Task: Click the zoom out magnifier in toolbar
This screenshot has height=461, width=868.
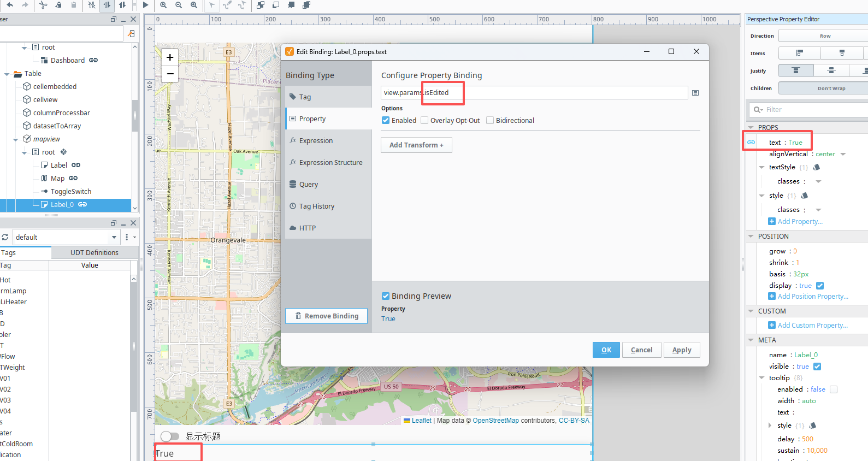Action: pos(179,5)
